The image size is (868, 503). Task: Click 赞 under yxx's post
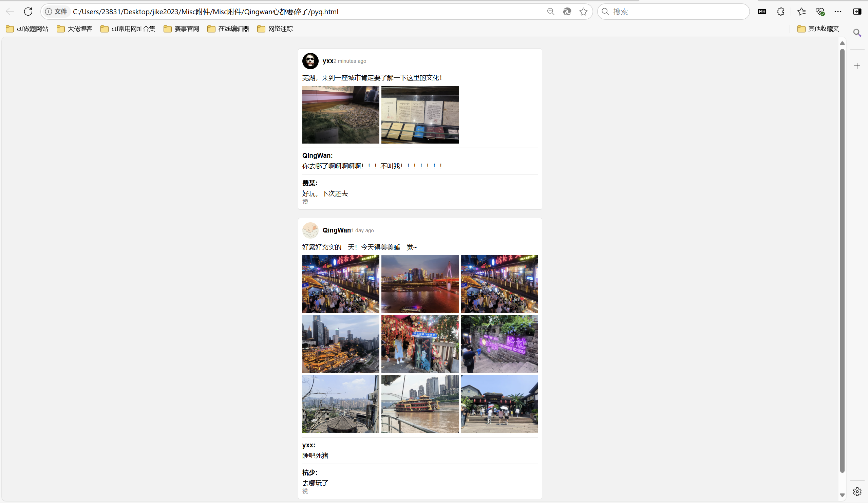point(305,202)
